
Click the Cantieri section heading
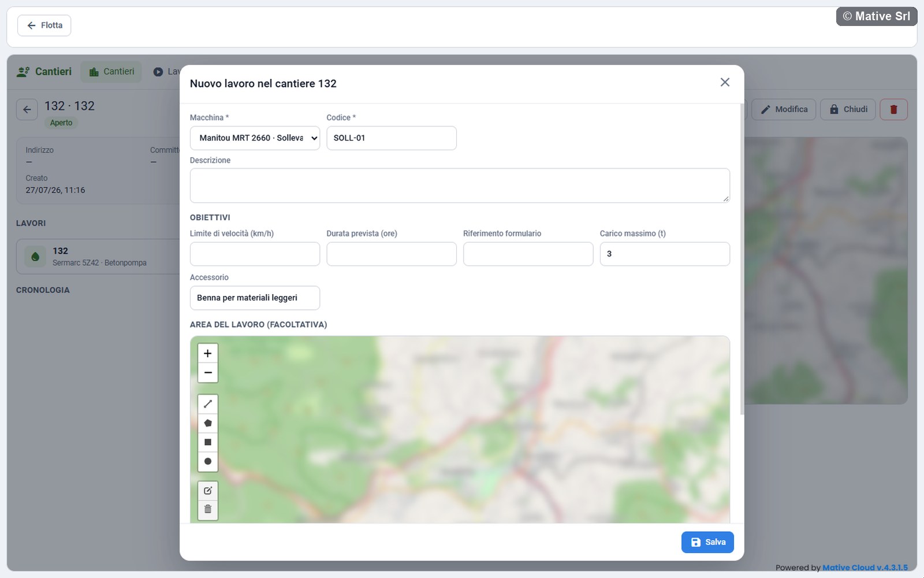pyautogui.click(x=44, y=72)
